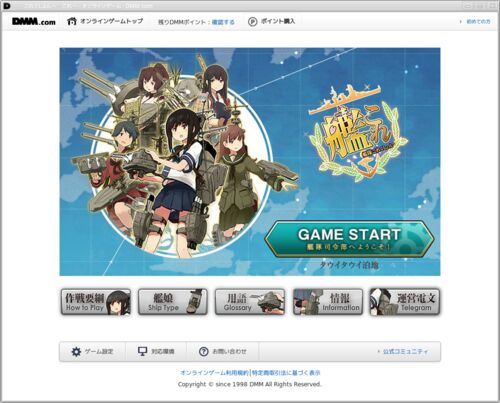Open online game terms of use link

point(214,373)
